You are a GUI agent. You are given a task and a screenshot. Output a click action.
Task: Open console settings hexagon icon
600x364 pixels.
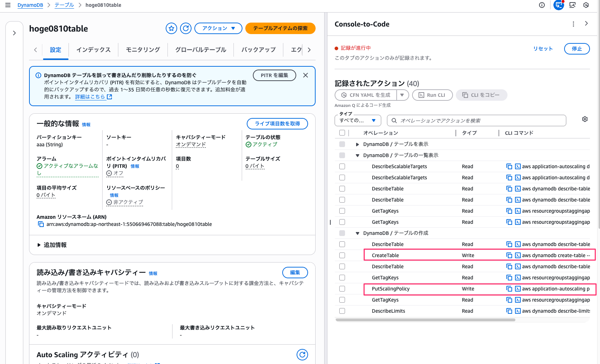[586, 5]
